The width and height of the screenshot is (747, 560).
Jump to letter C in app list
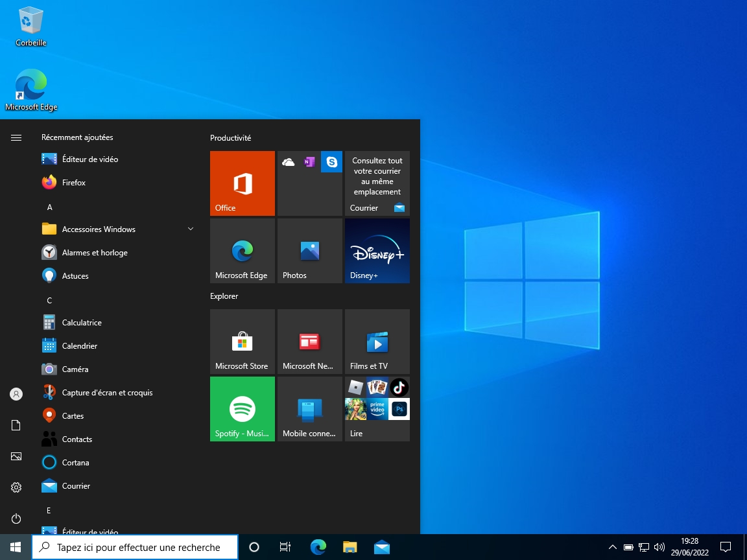click(x=49, y=301)
